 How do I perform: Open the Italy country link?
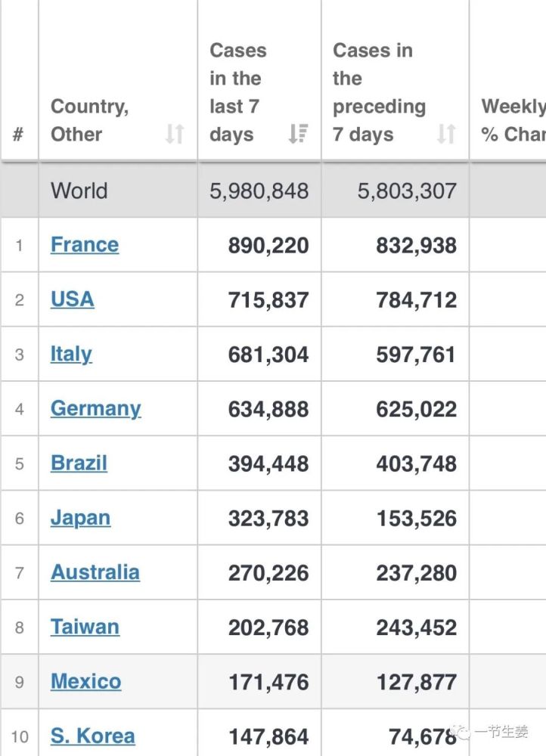coord(71,355)
